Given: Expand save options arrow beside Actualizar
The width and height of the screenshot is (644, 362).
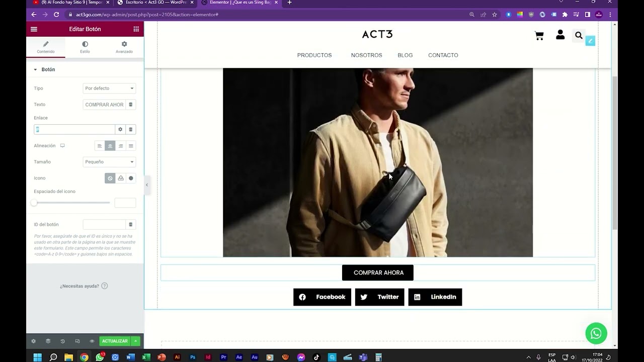Looking at the screenshot, I should pos(135,341).
